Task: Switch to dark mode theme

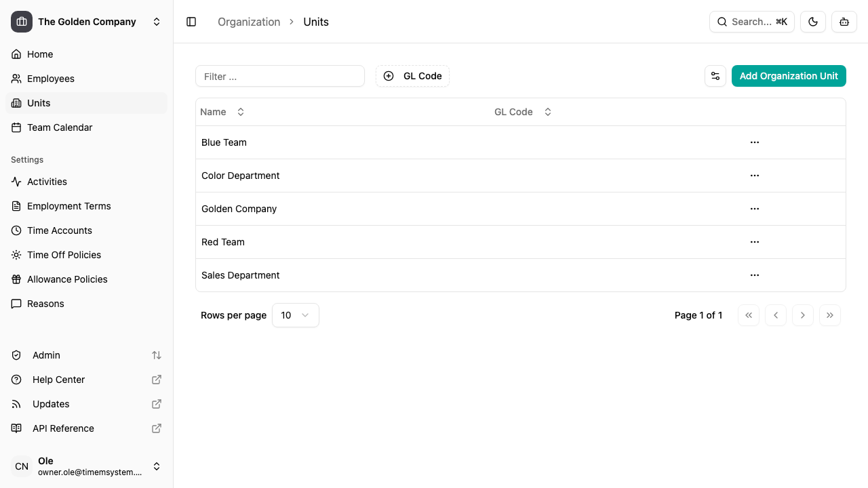Action: pos(813,22)
